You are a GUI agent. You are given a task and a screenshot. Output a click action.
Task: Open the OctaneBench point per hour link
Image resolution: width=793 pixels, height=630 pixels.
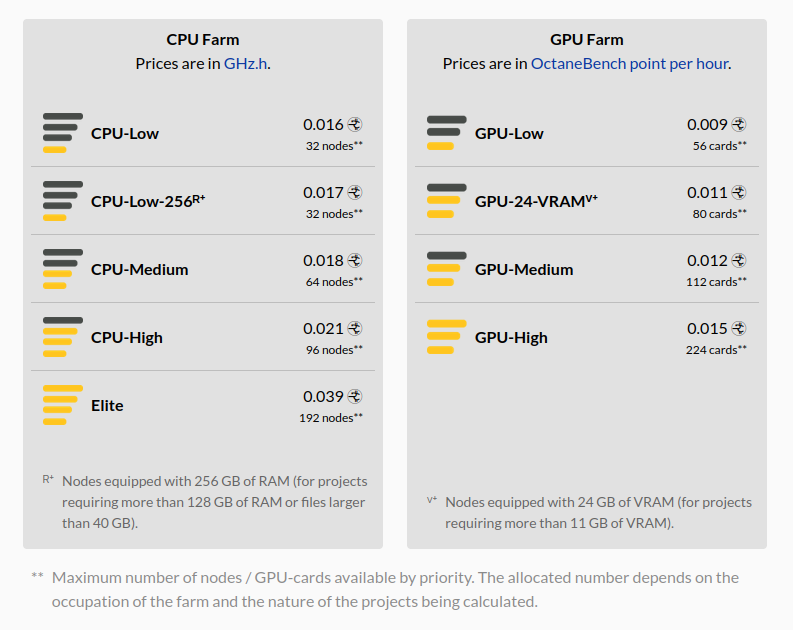click(x=630, y=64)
